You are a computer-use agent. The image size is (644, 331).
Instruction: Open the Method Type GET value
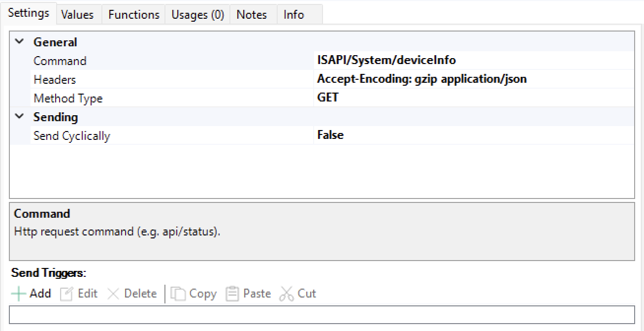click(328, 98)
